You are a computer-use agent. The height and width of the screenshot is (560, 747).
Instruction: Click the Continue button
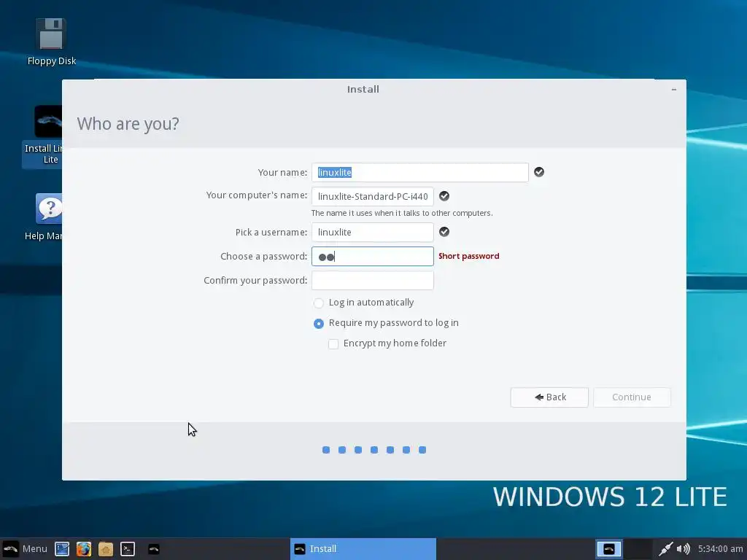632,397
